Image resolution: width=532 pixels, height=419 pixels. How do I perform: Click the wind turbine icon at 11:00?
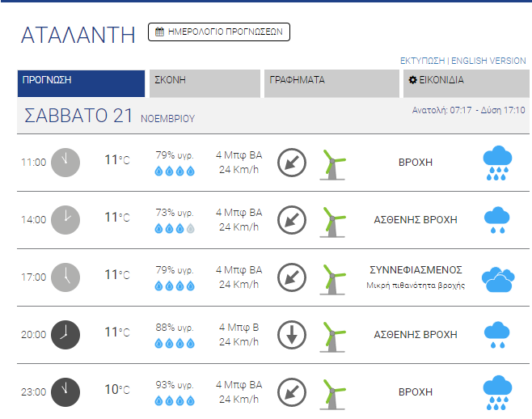[333, 165]
